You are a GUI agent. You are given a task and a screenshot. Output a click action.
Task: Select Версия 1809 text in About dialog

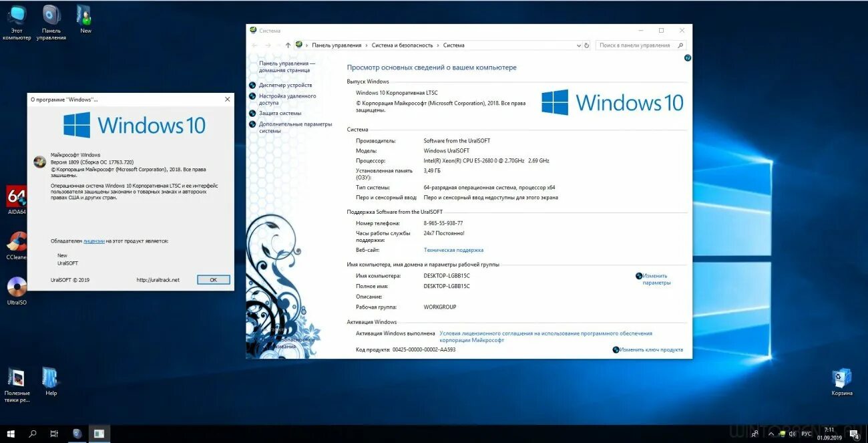point(92,162)
